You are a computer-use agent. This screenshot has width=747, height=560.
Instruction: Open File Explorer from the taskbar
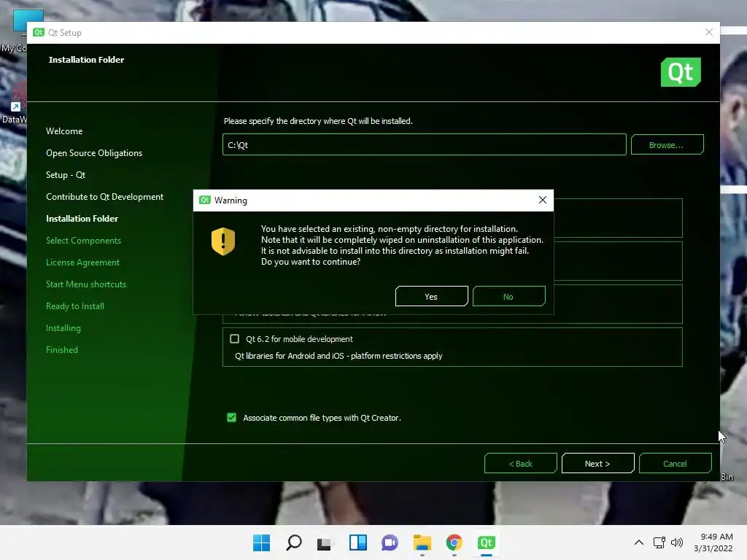click(422, 542)
